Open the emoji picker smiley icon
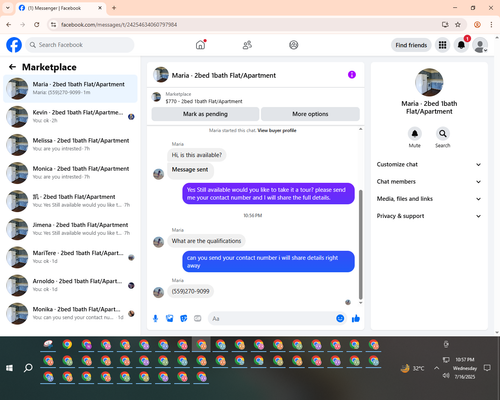The width and height of the screenshot is (500, 400). pyautogui.click(x=340, y=318)
